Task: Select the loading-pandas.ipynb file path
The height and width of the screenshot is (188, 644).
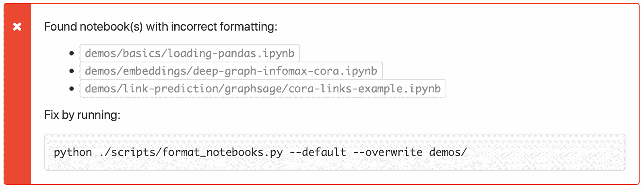Action: (190, 53)
